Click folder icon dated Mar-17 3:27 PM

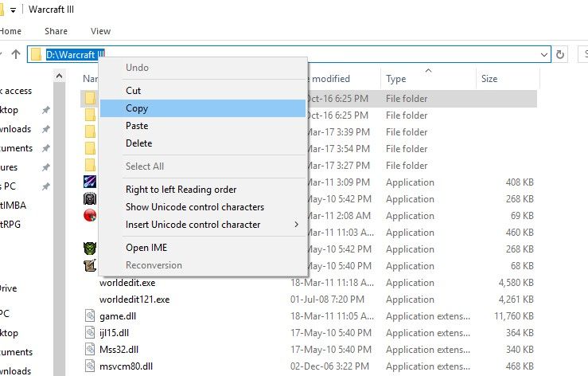coord(90,165)
